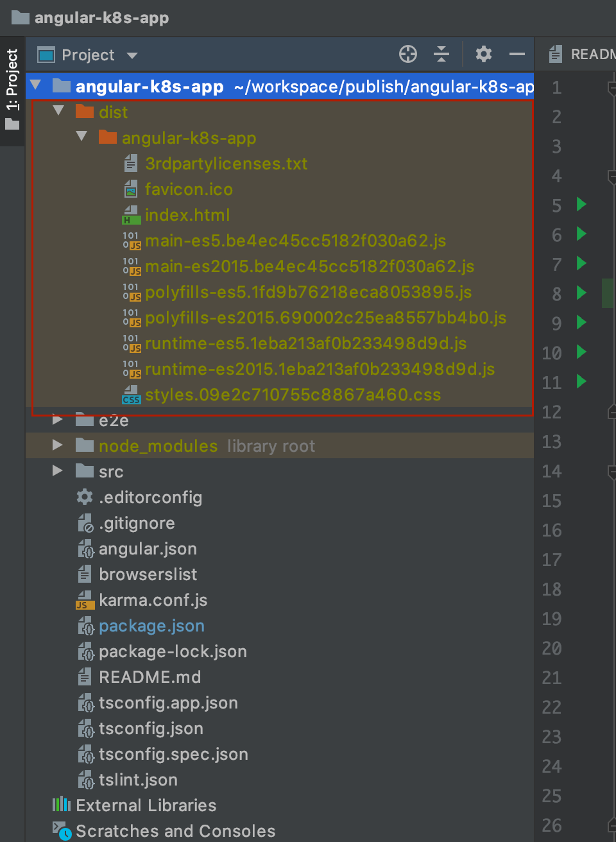Viewport: 616px width, 842px height.
Task: Click the 3rdpartylicenses.txt file icon
Action: [131, 163]
